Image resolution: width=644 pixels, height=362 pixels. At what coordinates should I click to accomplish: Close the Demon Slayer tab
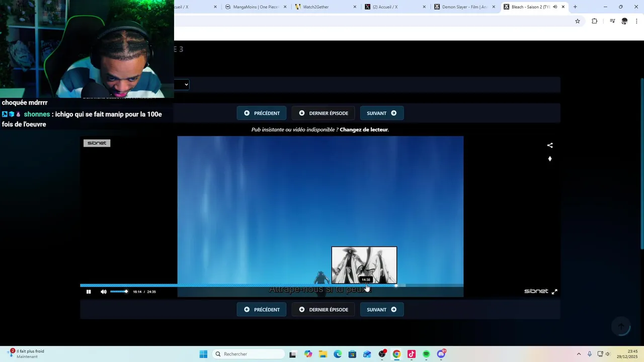(494, 7)
